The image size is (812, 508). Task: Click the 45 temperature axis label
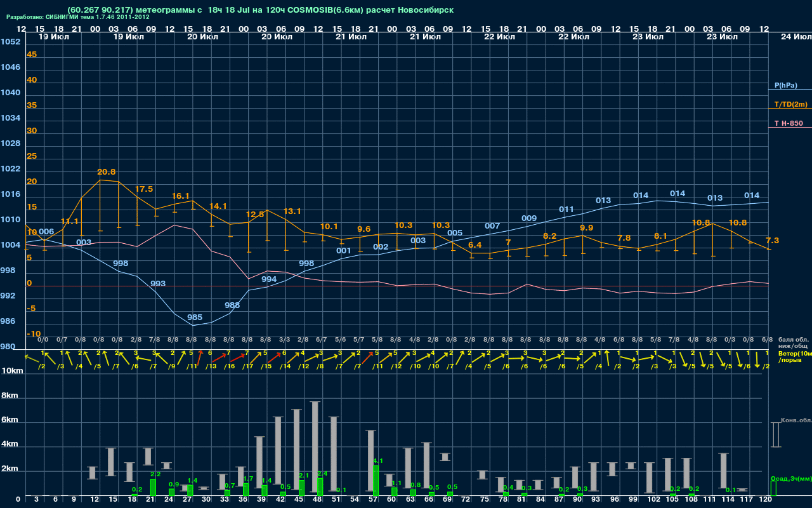(x=32, y=55)
